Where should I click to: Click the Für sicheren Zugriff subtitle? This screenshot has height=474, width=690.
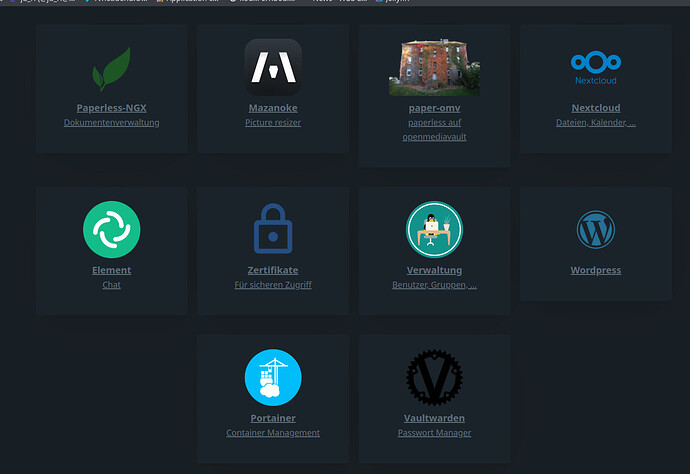tap(273, 285)
